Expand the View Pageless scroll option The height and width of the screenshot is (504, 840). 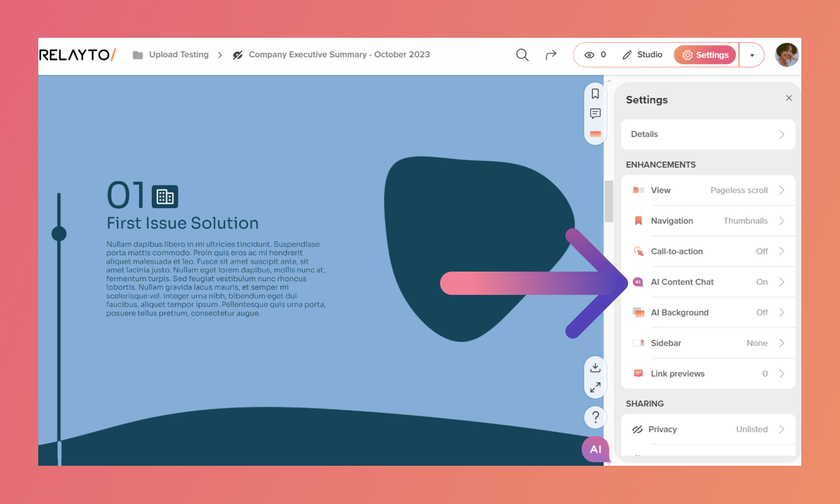coord(708,190)
